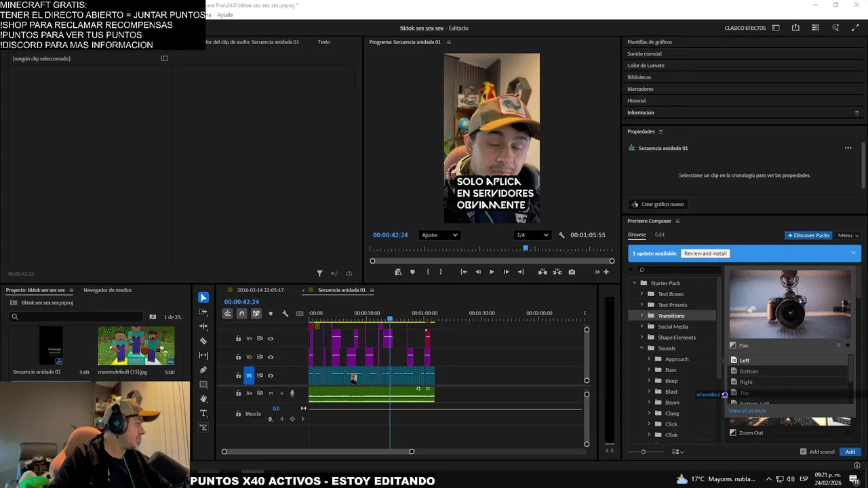
Task: Select the Track Select Forward tool
Action: [x=203, y=312]
